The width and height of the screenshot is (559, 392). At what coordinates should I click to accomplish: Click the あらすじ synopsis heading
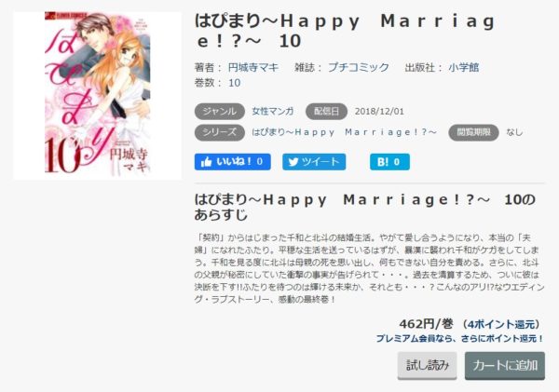pyautogui.click(x=221, y=215)
